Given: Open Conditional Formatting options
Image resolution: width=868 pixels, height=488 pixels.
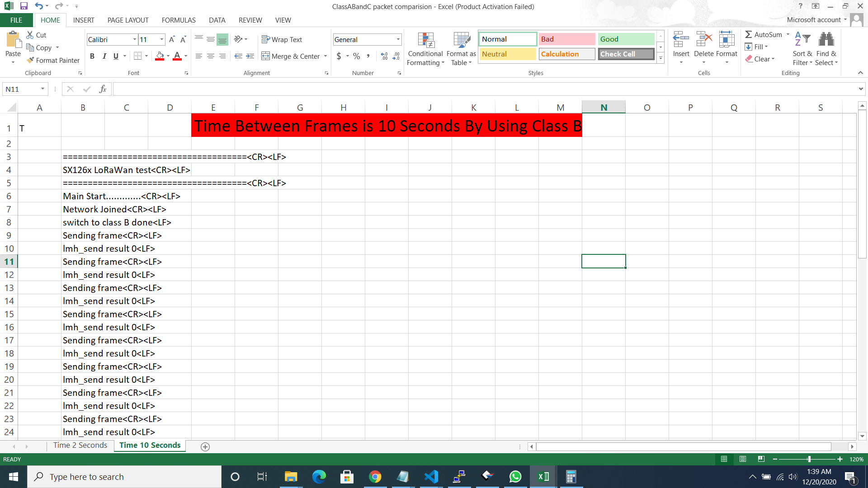Looking at the screenshot, I should (425, 48).
